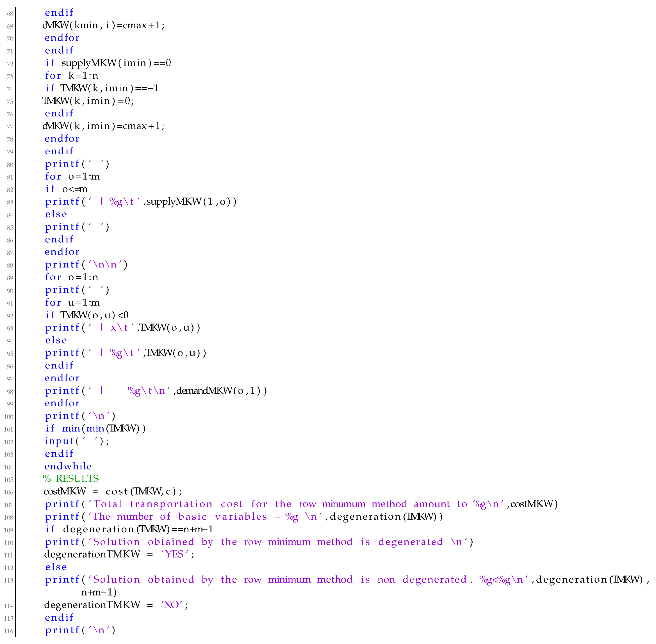
Task: Click the 'NO' string on line 114
Action: (172, 604)
